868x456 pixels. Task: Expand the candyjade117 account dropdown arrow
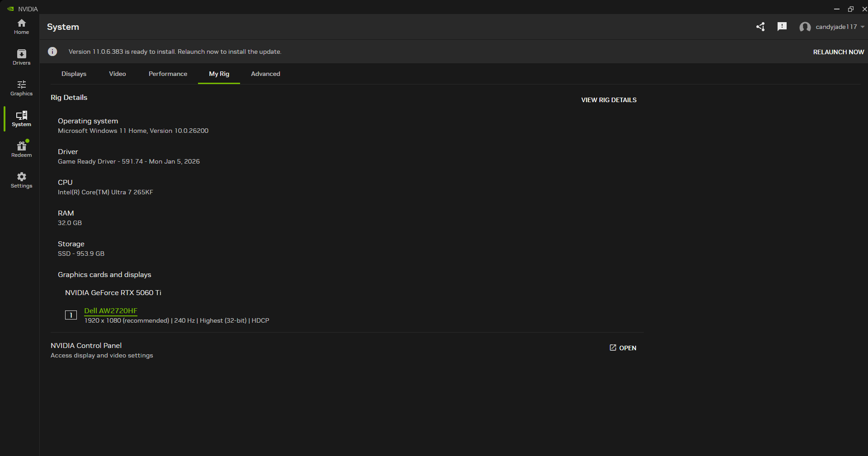point(863,27)
